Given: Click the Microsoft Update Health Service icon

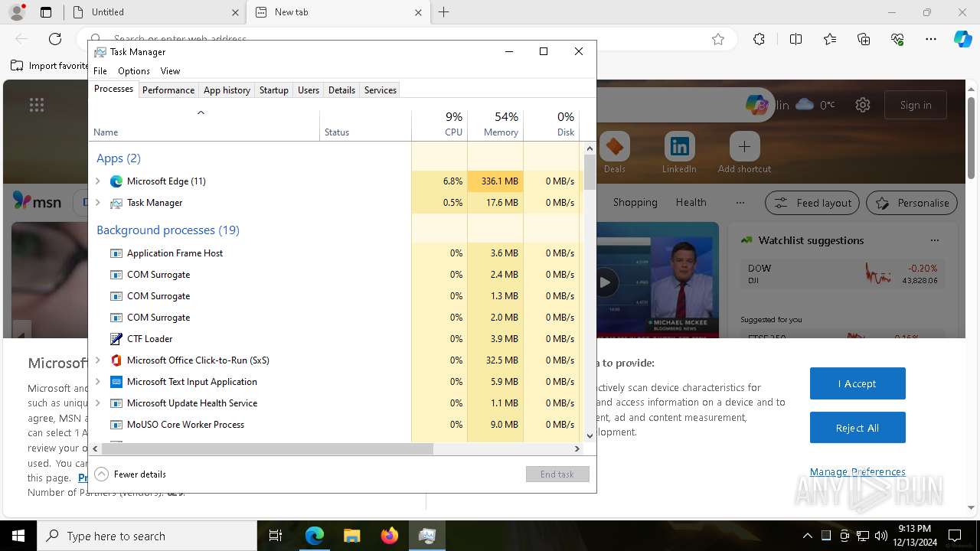Looking at the screenshot, I should [116, 403].
